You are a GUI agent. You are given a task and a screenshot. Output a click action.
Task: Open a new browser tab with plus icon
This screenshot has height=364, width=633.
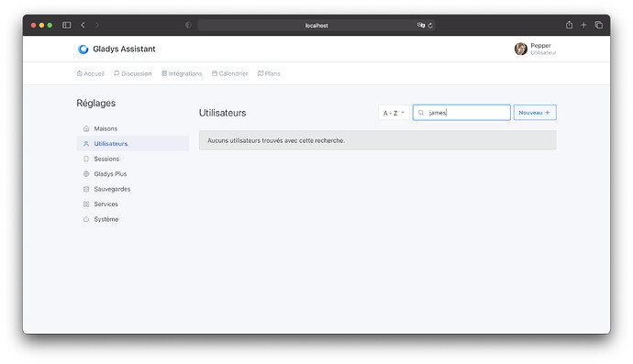click(583, 25)
